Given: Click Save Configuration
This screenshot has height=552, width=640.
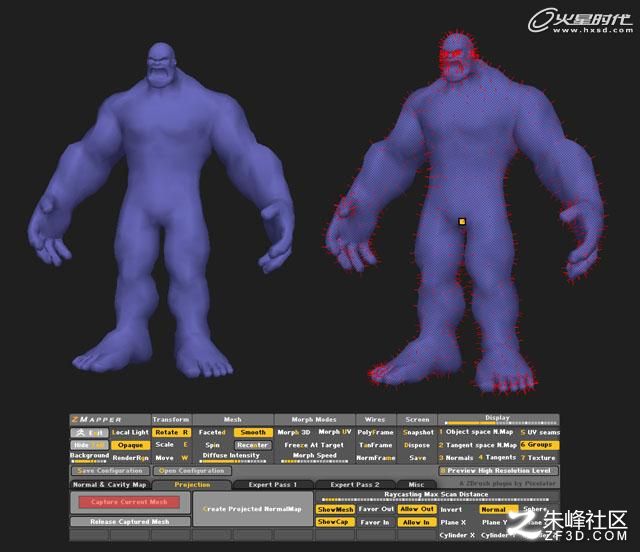Looking at the screenshot, I should click(110, 471).
